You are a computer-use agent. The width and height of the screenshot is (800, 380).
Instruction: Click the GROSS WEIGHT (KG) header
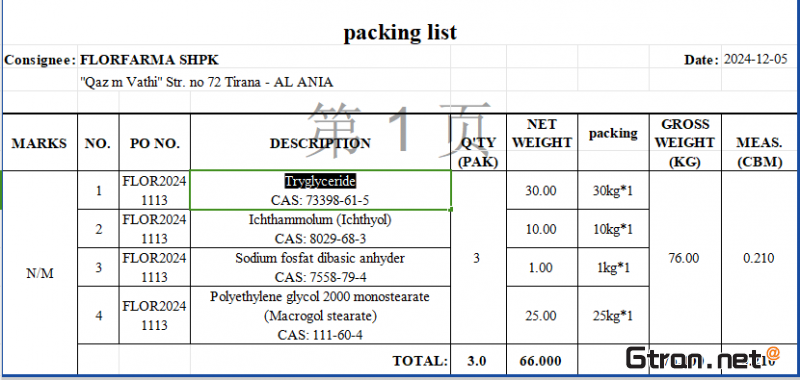pyautogui.click(x=685, y=143)
